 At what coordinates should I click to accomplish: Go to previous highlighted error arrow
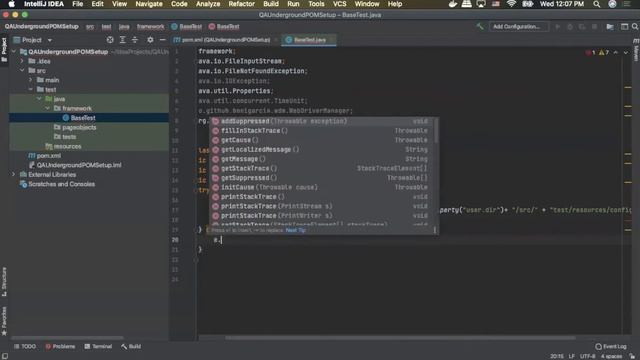pos(616,53)
